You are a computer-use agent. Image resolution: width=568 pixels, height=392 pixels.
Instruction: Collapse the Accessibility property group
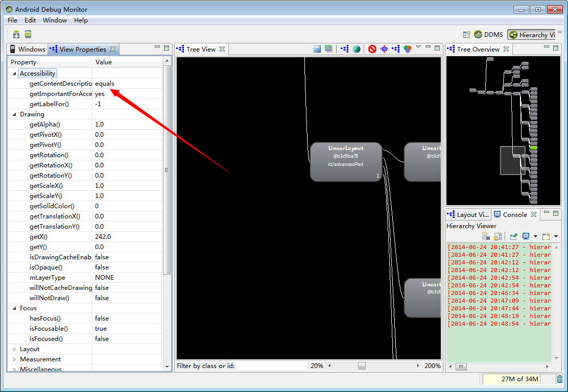coord(14,73)
